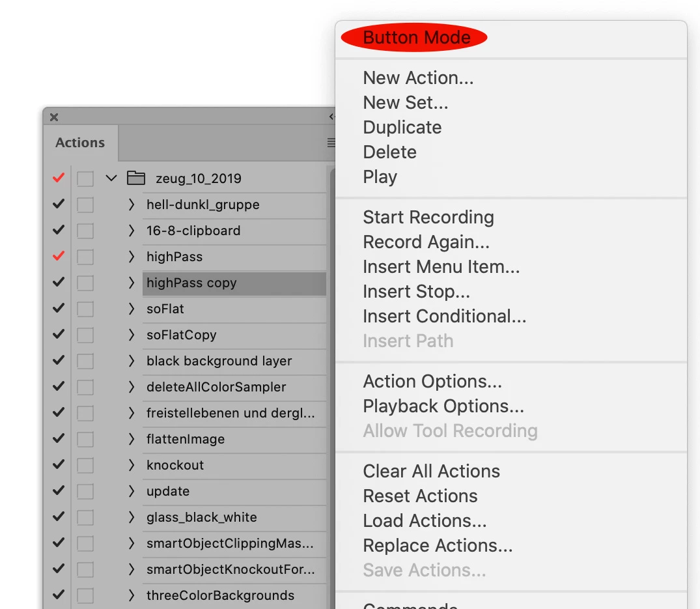Screen dimensions: 700x609
Task: Toggle the dialog box next to soFlat
Action: click(x=85, y=309)
